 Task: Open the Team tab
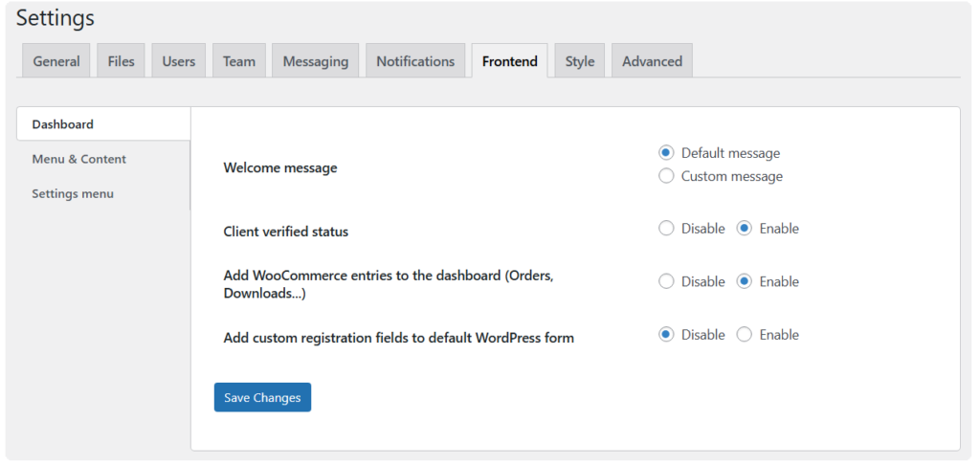click(x=239, y=61)
